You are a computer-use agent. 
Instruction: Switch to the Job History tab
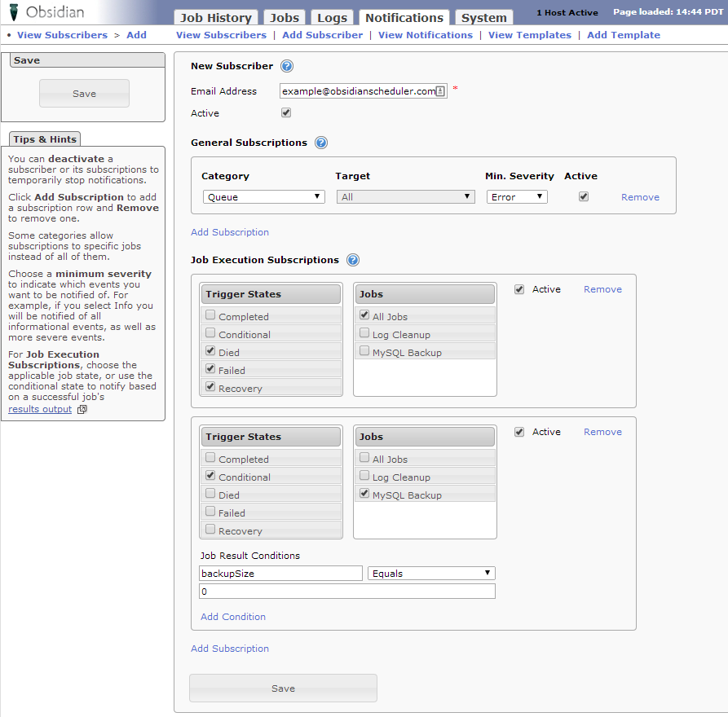(x=215, y=18)
